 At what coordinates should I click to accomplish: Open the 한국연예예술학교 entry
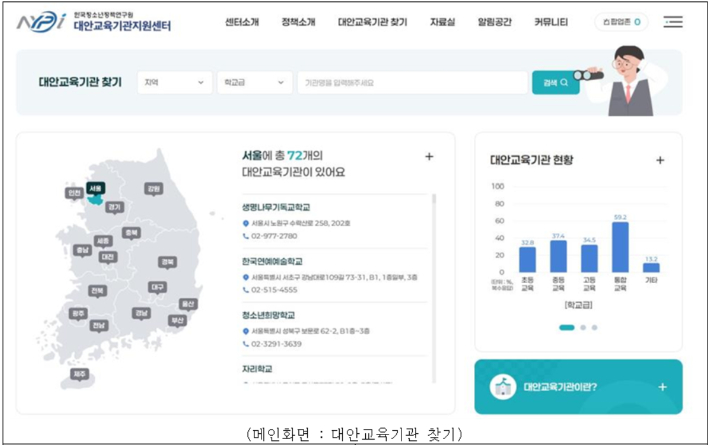pyautogui.click(x=272, y=262)
